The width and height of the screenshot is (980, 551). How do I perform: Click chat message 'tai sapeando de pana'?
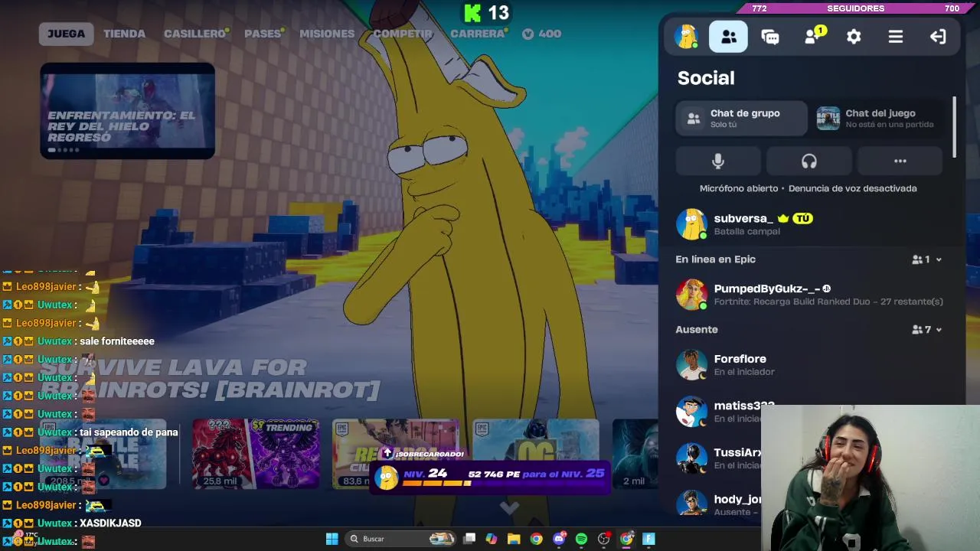click(x=129, y=432)
